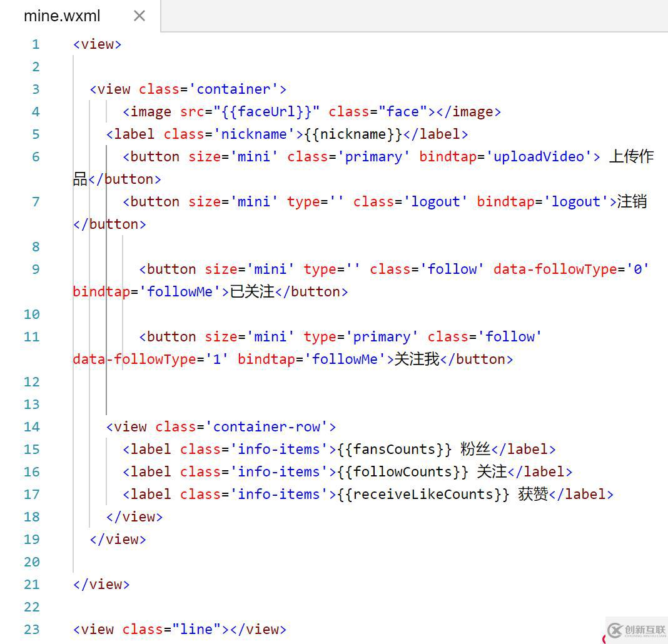
Task: Click line number 3 in gutter
Action: click(36, 89)
